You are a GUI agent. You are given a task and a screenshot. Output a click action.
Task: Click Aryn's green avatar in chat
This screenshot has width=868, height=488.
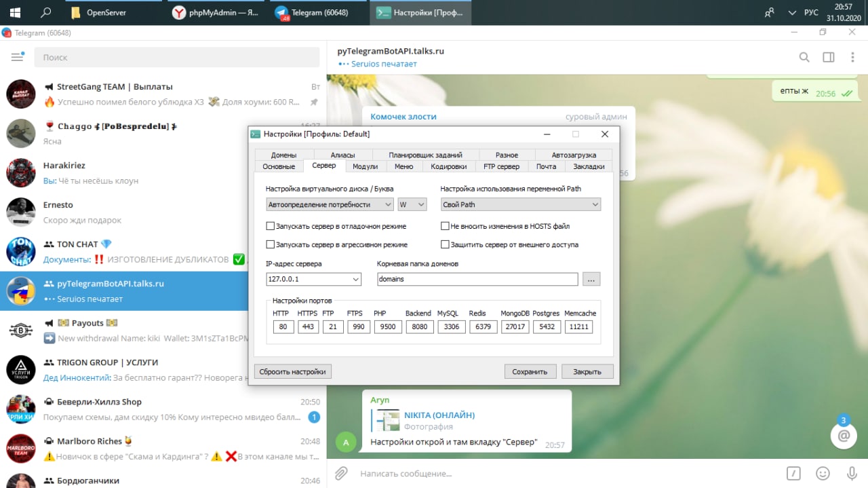click(x=347, y=443)
